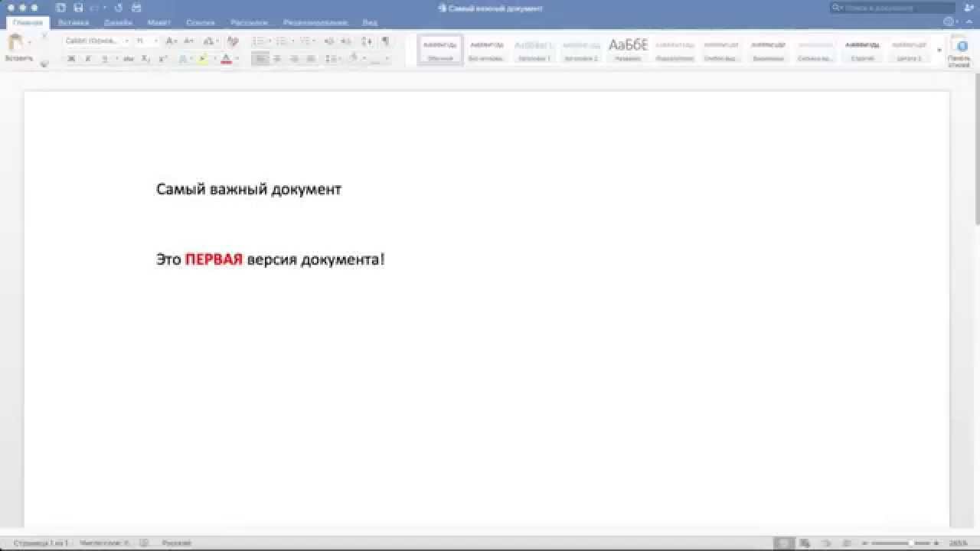
Task: Open the Вид tab
Action: [x=370, y=23]
